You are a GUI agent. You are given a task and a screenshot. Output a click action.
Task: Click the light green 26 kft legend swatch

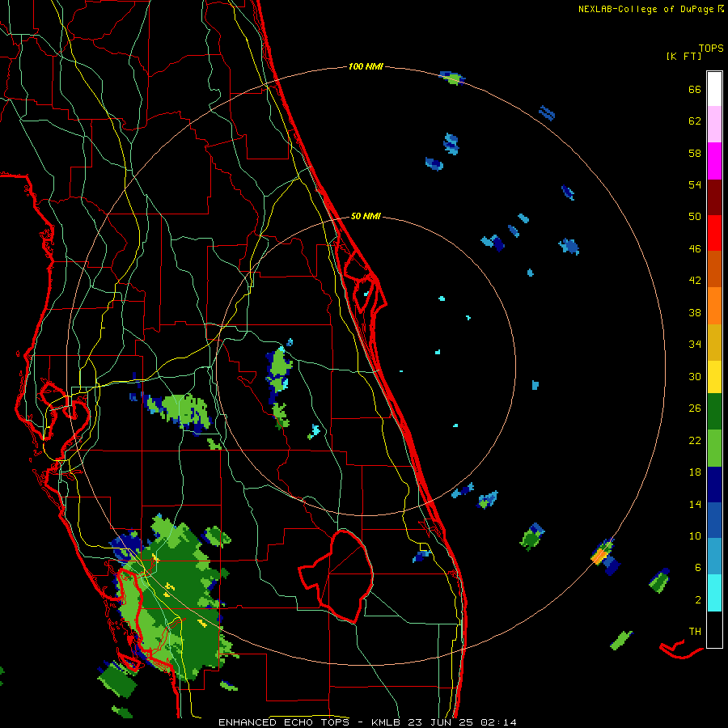[714, 448]
